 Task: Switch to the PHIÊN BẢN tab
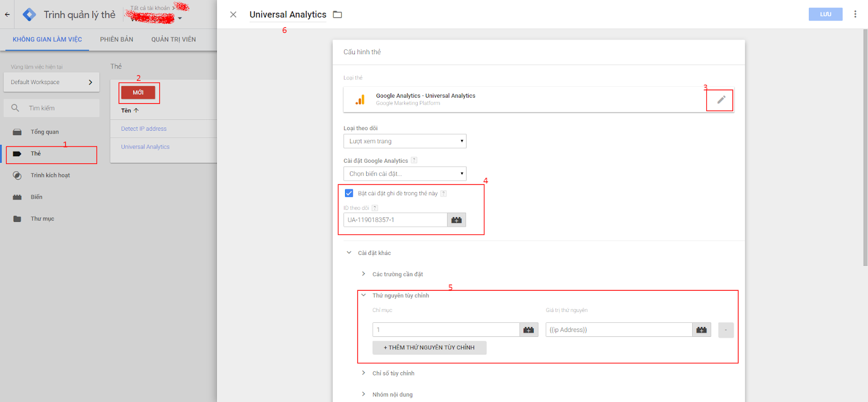click(x=117, y=40)
